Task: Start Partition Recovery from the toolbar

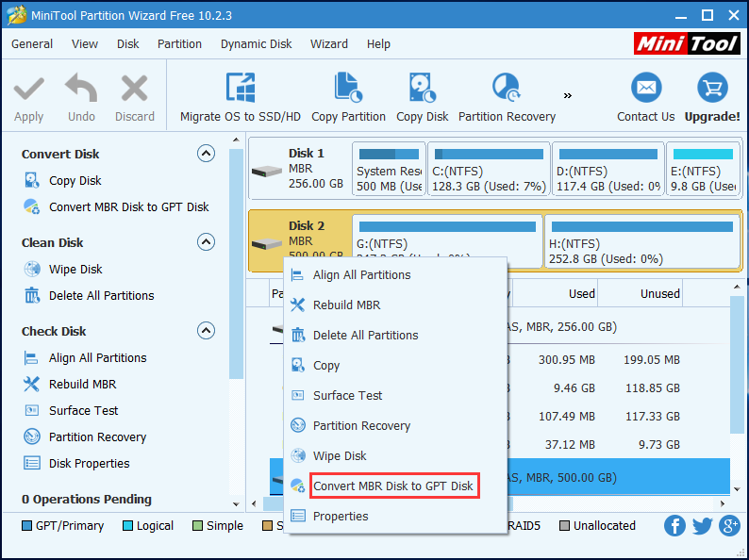Action: pos(507,98)
